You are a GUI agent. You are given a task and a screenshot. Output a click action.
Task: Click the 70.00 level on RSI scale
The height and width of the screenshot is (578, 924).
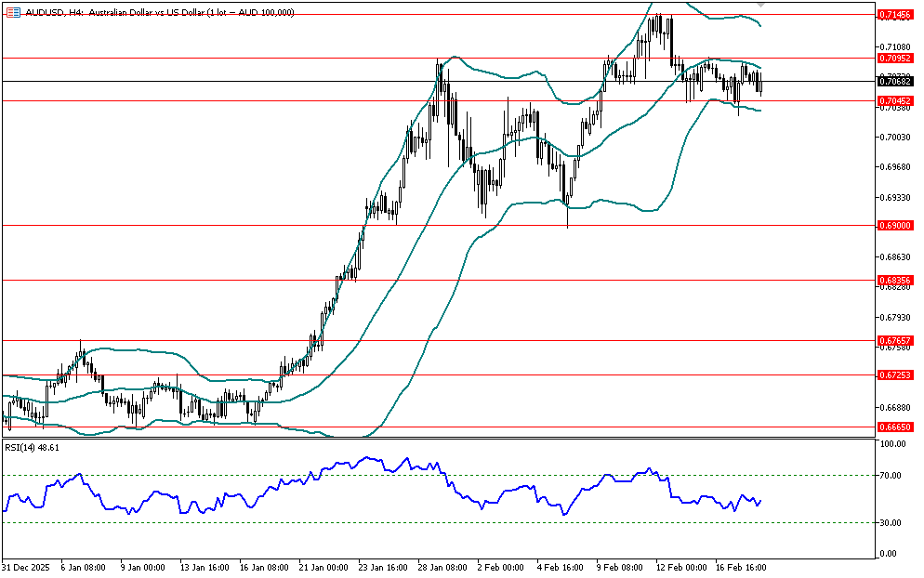coord(892,476)
